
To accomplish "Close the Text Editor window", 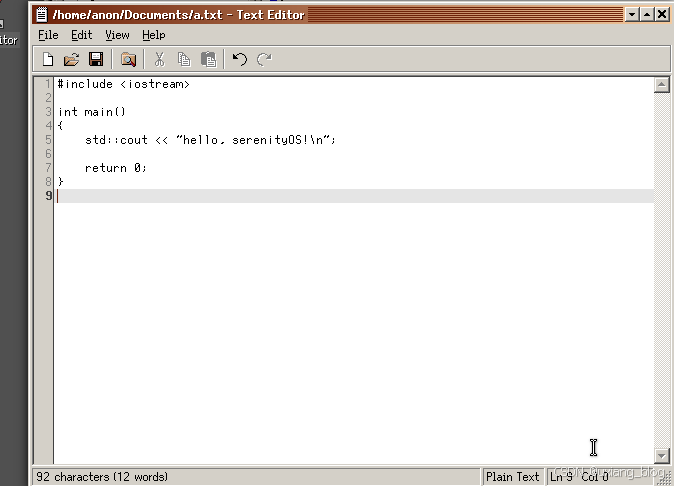I will pyautogui.click(x=662, y=15).
